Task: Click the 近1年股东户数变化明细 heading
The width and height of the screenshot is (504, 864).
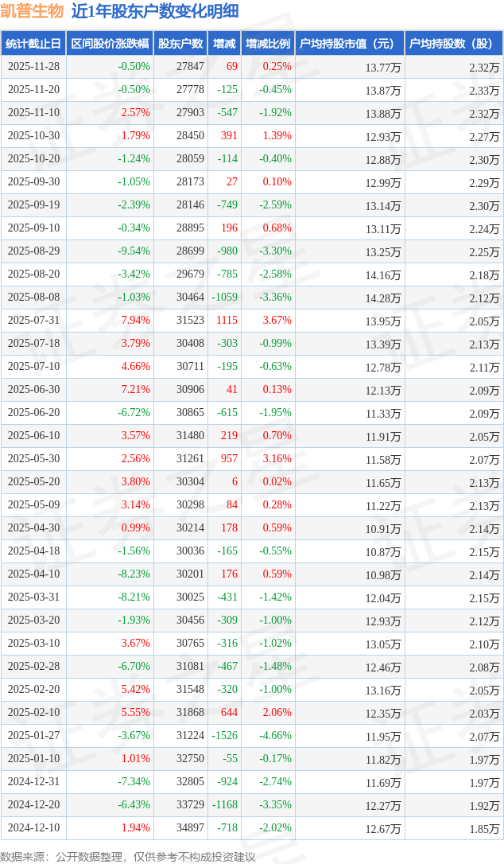Action: [155, 11]
